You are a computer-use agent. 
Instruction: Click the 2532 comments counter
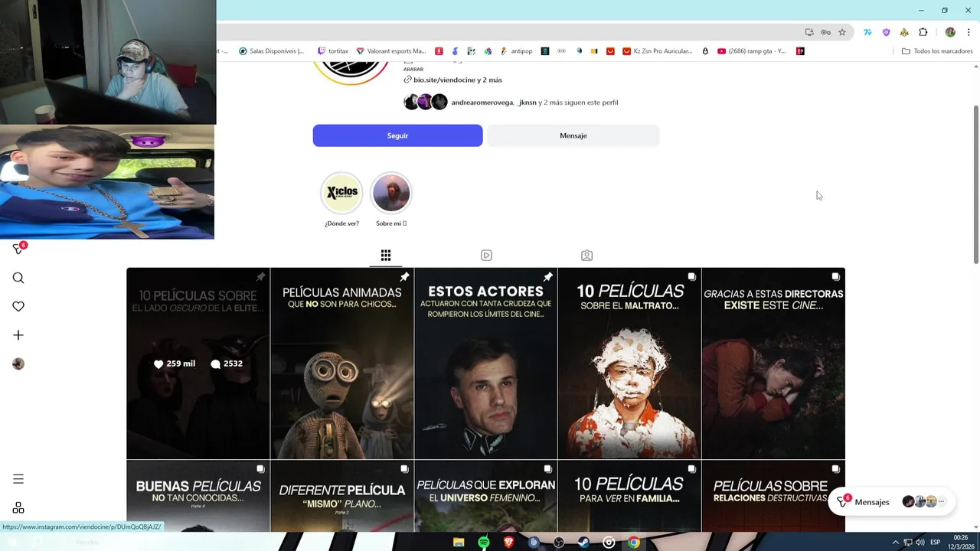(x=227, y=364)
